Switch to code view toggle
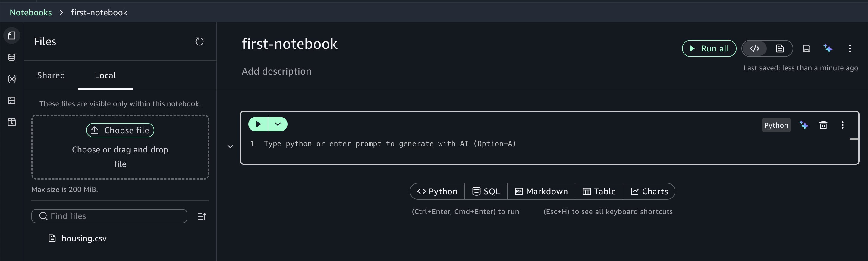This screenshot has height=261, width=868. click(x=755, y=48)
